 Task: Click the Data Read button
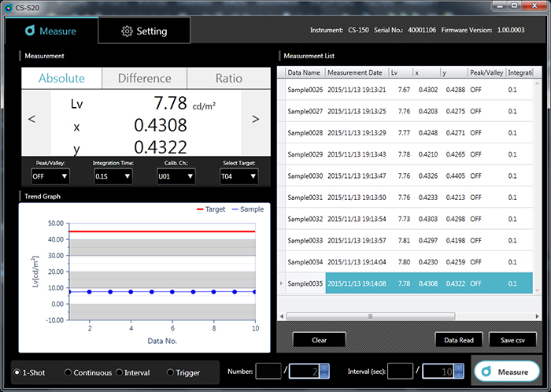[459, 340]
